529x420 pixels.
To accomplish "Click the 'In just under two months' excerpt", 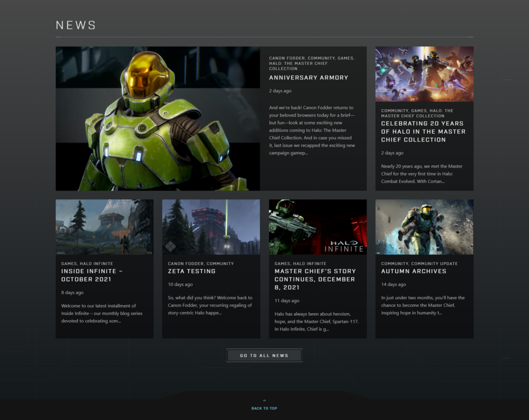I will click(x=423, y=305).
